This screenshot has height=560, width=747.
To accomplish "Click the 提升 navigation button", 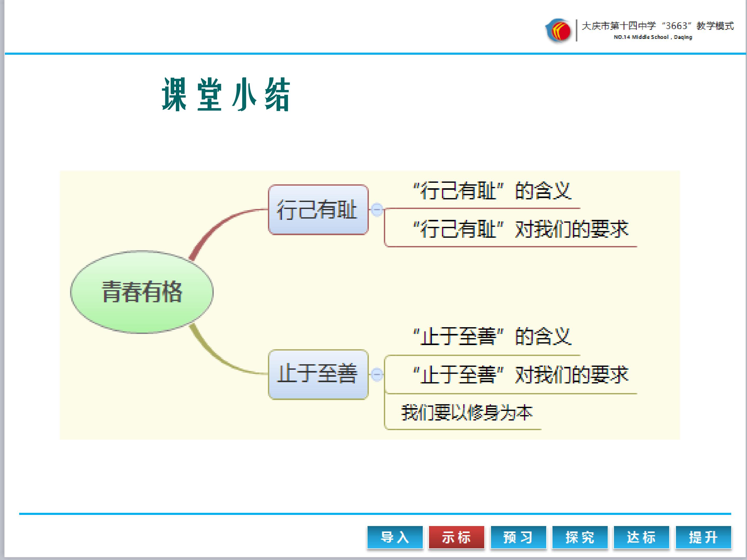I will [x=703, y=537].
